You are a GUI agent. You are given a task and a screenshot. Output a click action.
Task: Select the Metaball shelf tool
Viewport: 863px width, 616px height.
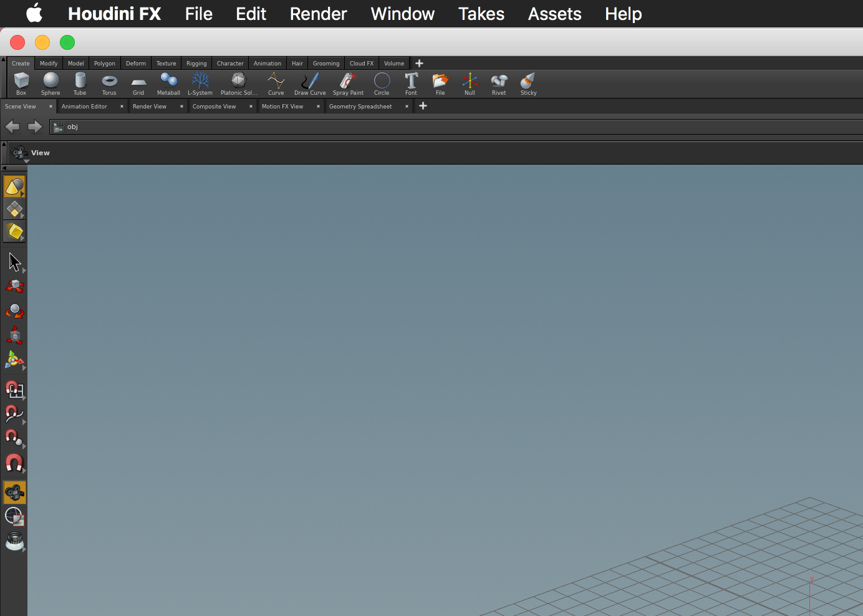pyautogui.click(x=168, y=84)
